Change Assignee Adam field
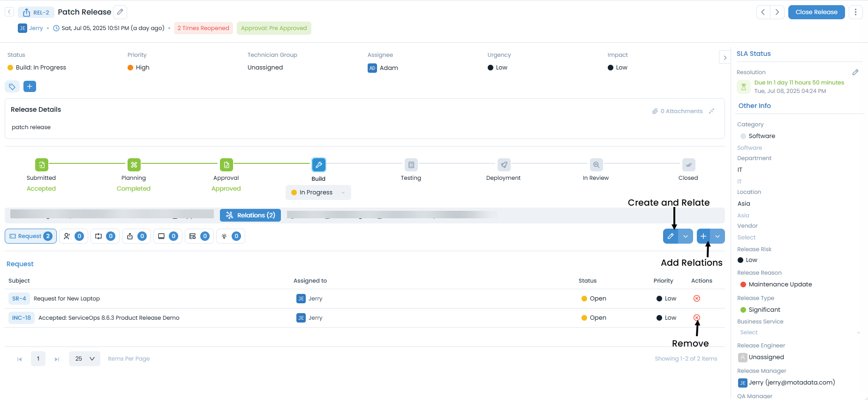This screenshot has height=400, width=868. (383, 68)
